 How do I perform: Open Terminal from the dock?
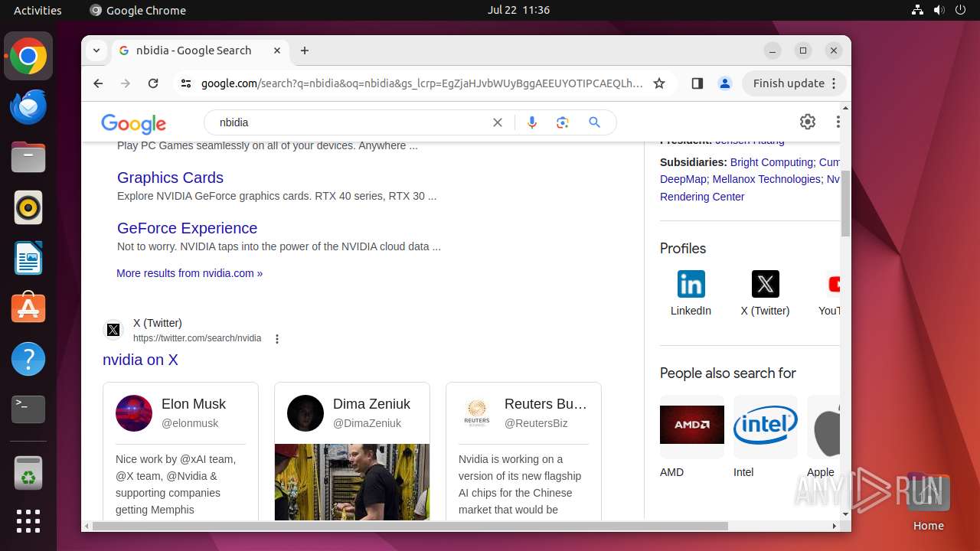coord(28,409)
